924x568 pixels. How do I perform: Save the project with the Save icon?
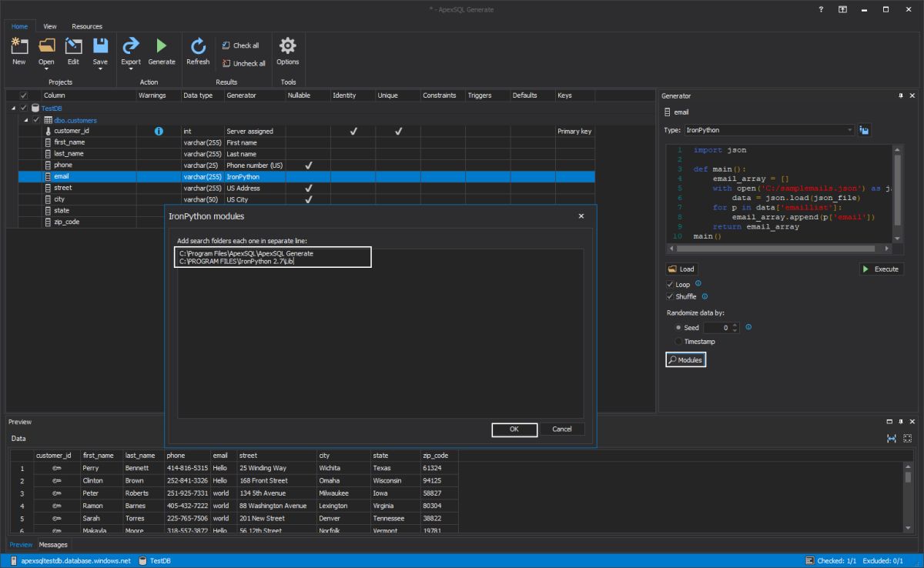tap(100, 45)
